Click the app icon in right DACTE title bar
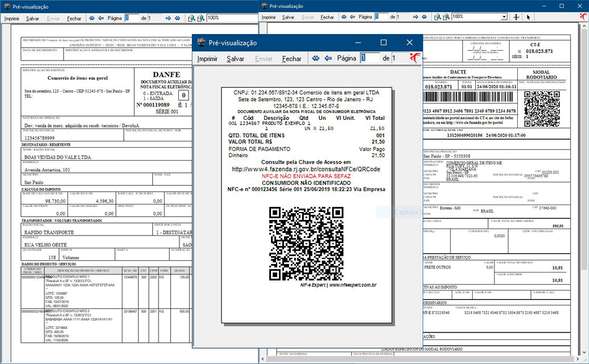 pyautogui.click(x=264, y=6)
